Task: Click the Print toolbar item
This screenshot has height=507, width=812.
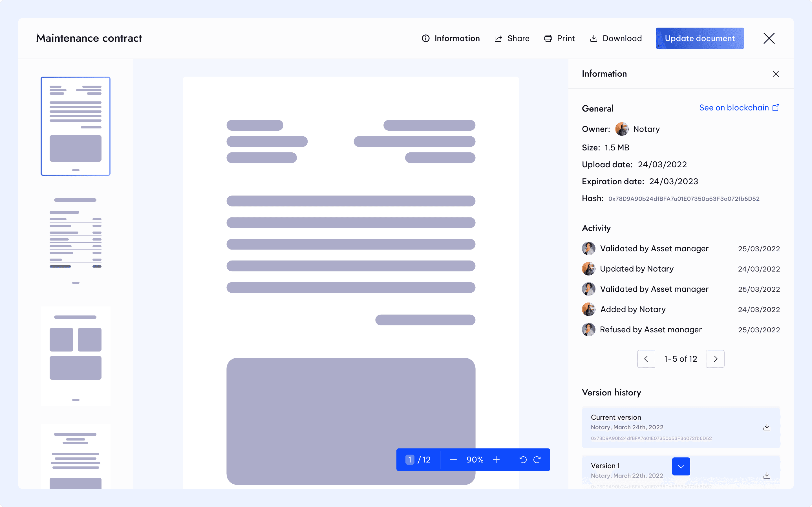Action: (x=559, y=38)
